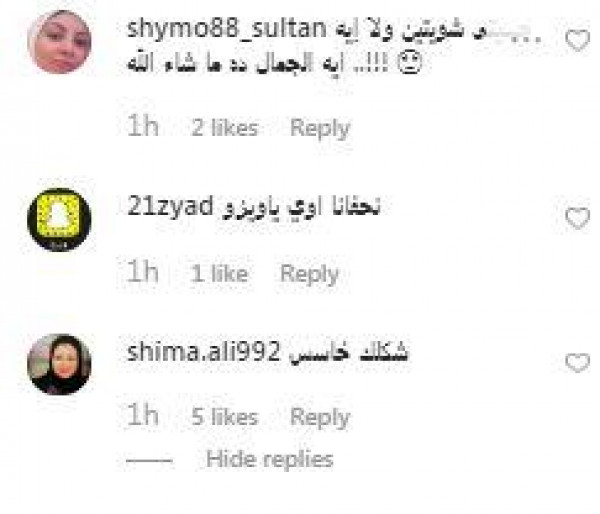Open the shymo88_sultan profile picture

click(60, 42)
